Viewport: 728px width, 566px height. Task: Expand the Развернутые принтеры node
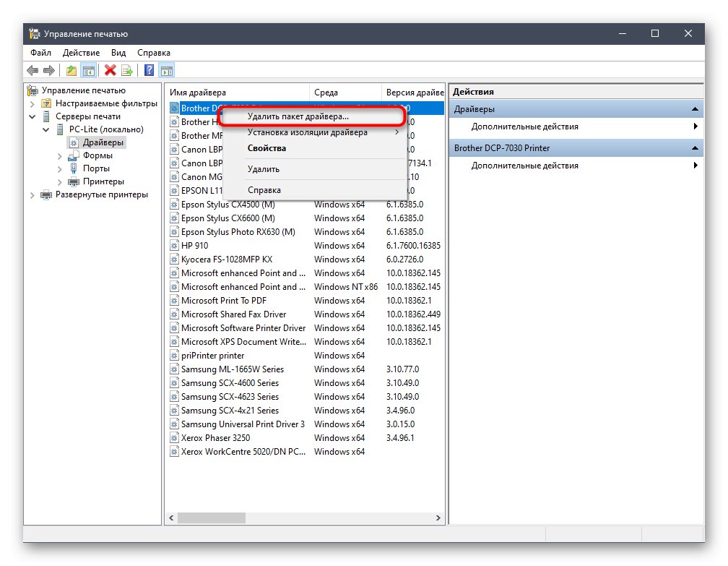32,194
